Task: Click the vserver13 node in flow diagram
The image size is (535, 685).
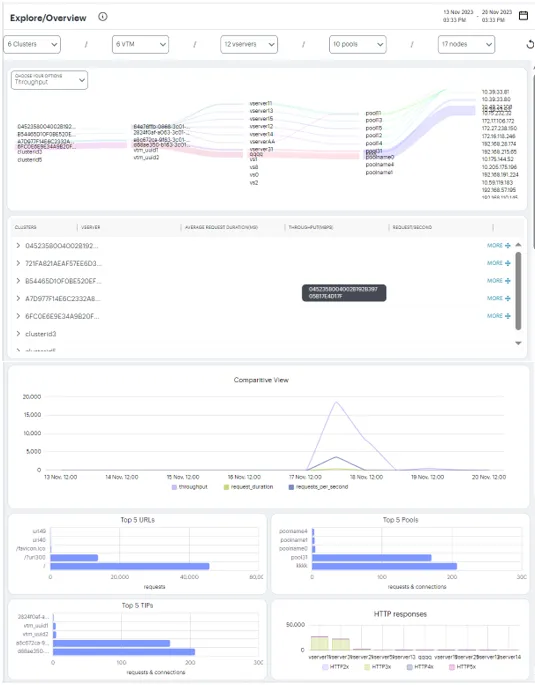Action: click(x=261, y=111)
